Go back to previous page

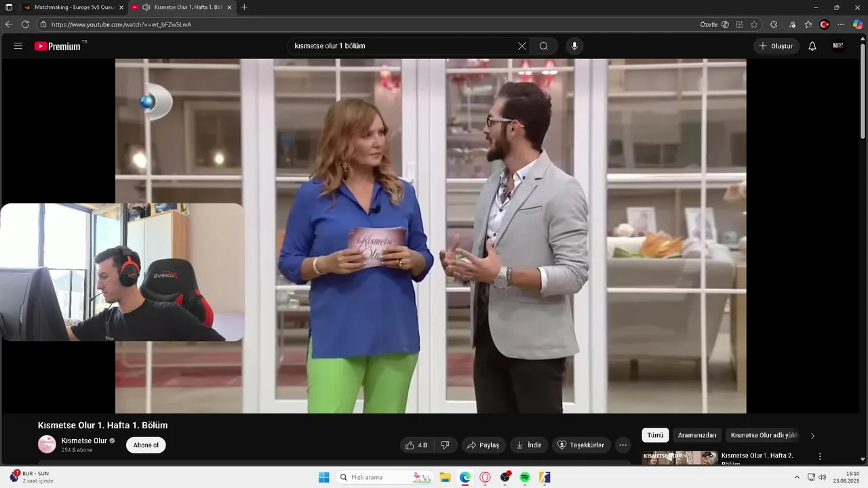[9, 24]
